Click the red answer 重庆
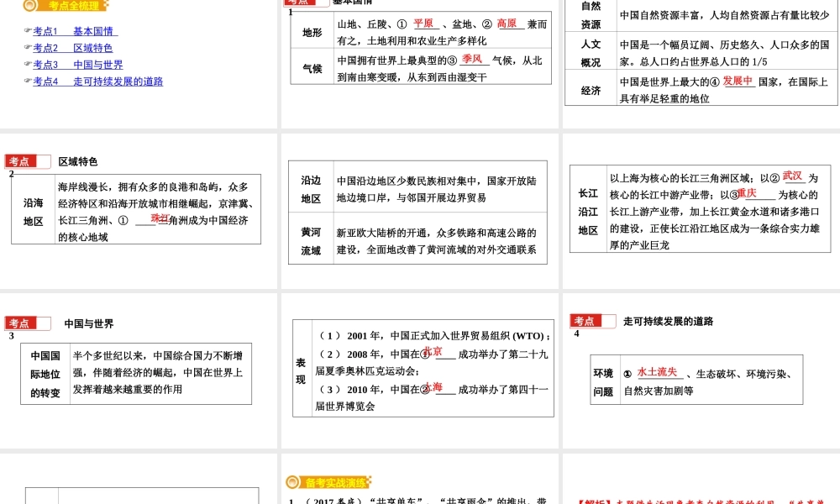 click(747, 193)
